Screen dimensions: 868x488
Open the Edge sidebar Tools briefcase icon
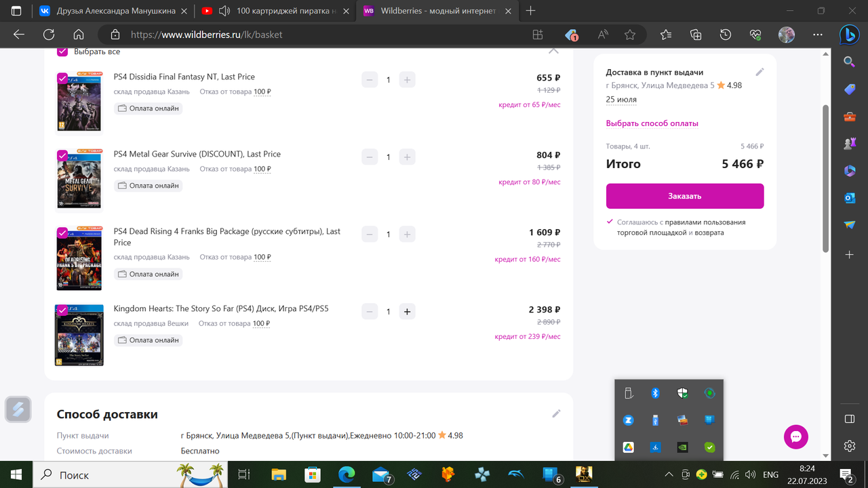[850, 117]
